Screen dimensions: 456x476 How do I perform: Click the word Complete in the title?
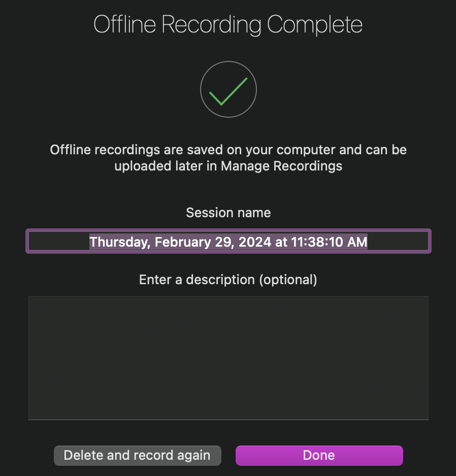coord(315,25)
